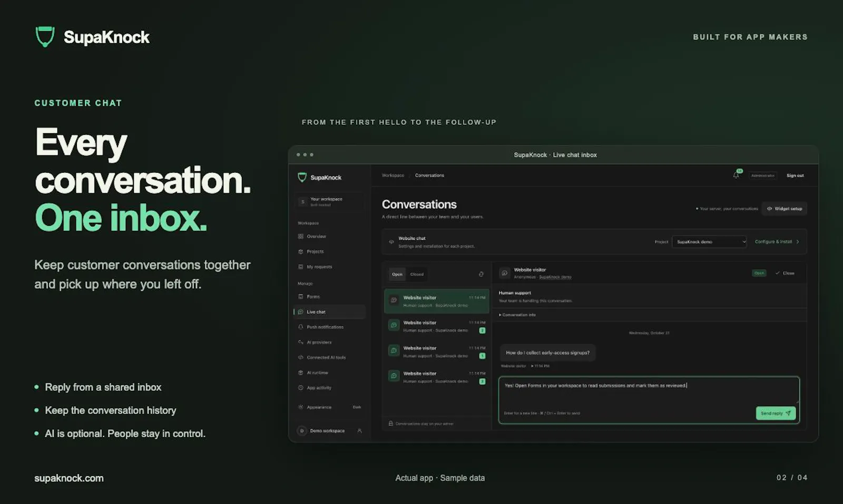This screenshot has height=504, width=843.
Task: Open the Website visitor conversation with badge 1
Action: tap(437, 352)
